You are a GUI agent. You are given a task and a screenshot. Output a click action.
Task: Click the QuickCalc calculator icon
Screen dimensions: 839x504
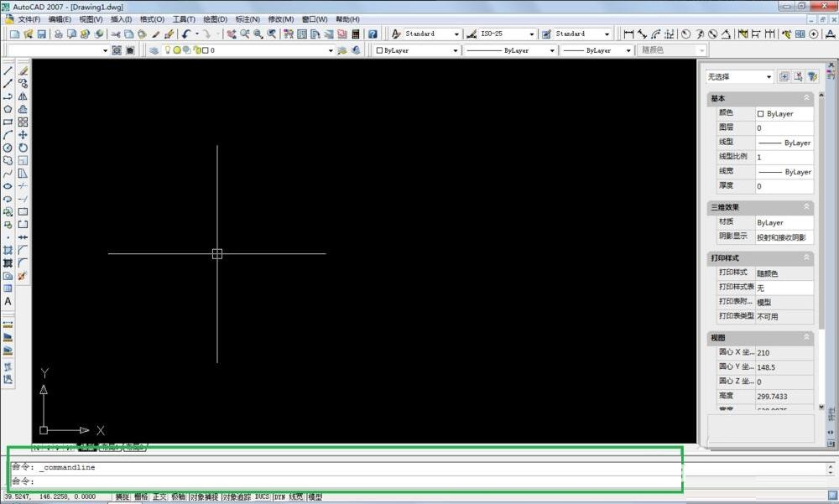pyautogui.click(x=355, y=34)
